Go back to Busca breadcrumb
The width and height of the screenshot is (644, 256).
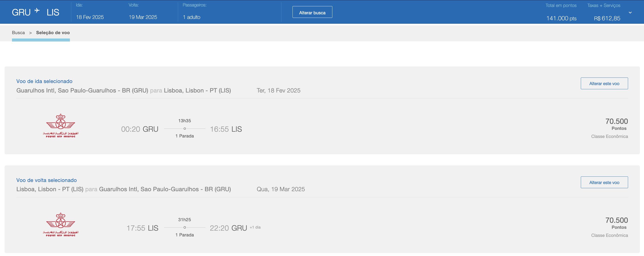pos(18,33)
